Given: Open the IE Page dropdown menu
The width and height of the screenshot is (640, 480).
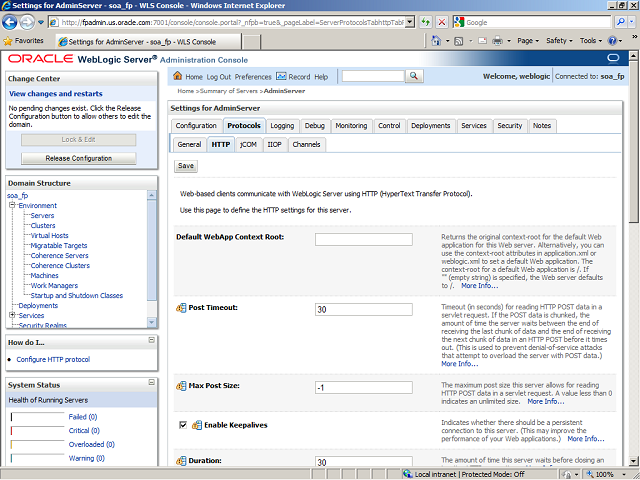Looking at the screenshot, I should [x=528, y=41].
